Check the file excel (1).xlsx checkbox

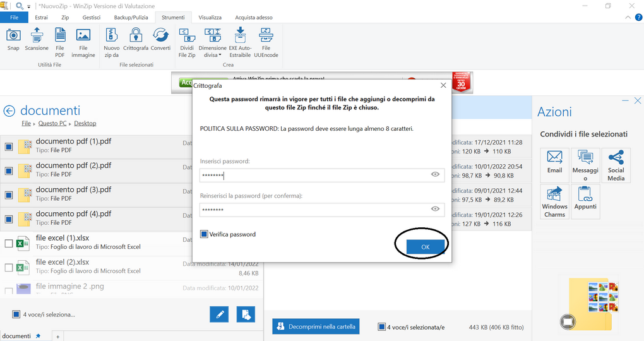pyautogui.click(x=9, y=244)
